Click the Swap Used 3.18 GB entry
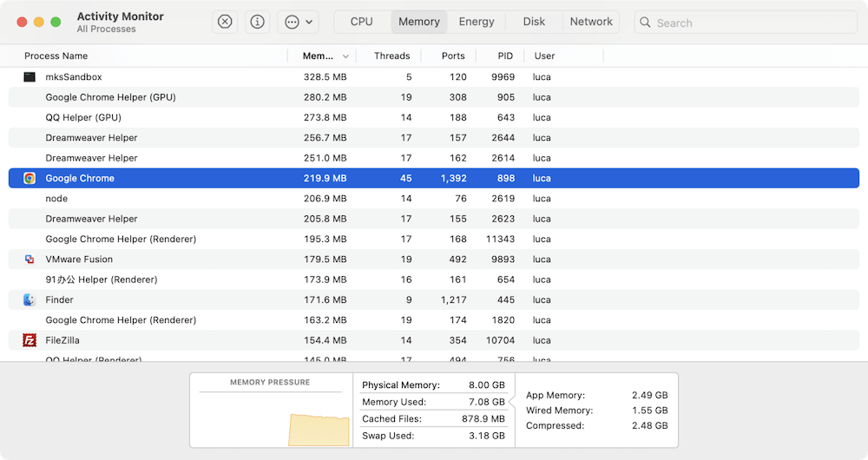This screenshot has width=868, height=460. coord(433,436)
